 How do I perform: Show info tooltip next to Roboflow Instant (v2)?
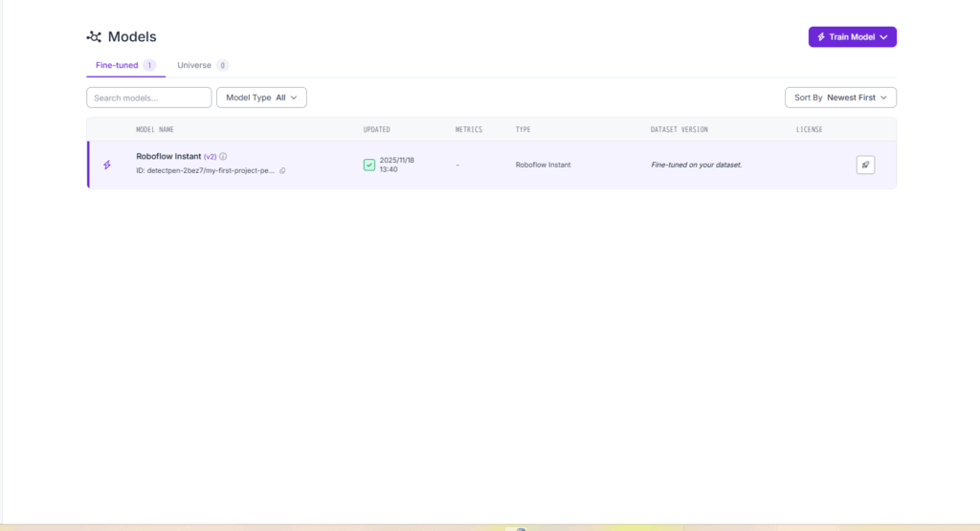point(223,156)
